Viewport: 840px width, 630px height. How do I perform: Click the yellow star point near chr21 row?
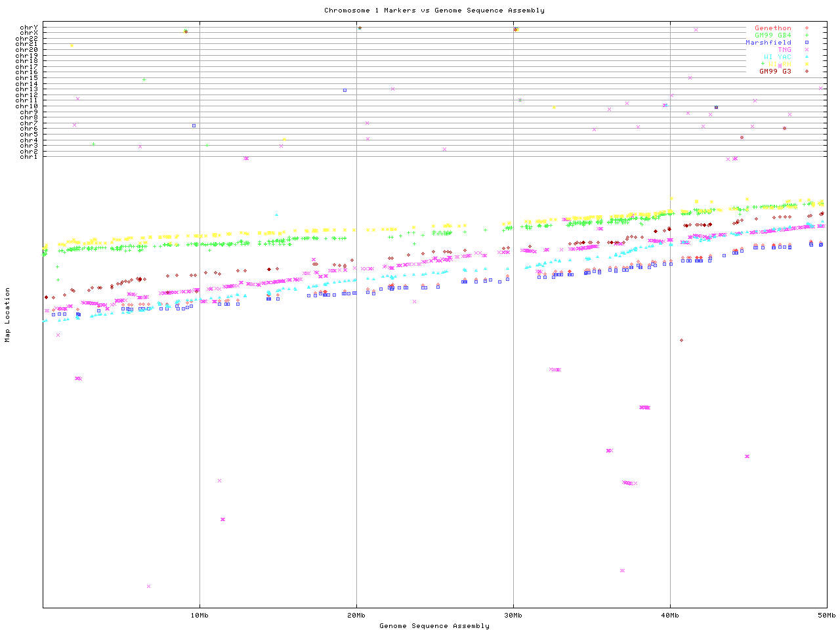[72, 46]
